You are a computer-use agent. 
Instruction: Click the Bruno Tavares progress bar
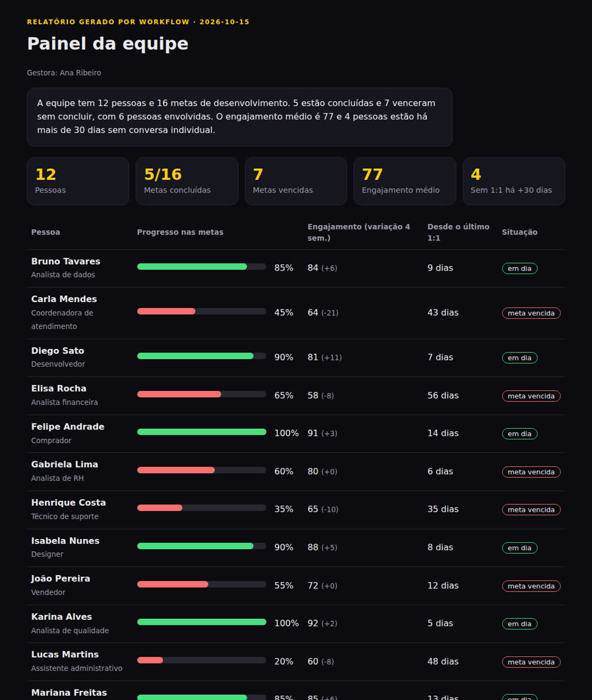[202, 266]
